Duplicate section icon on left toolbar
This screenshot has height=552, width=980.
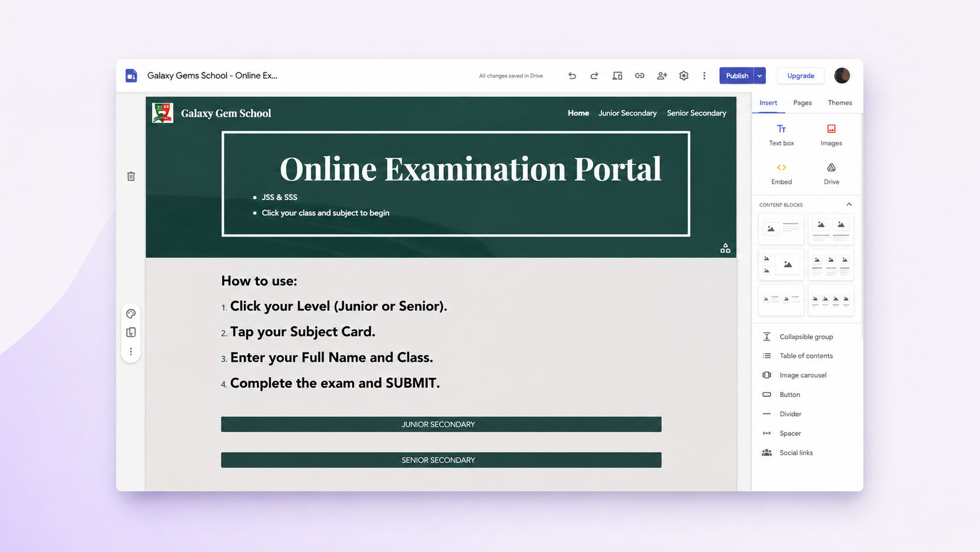tap(131, 333)
